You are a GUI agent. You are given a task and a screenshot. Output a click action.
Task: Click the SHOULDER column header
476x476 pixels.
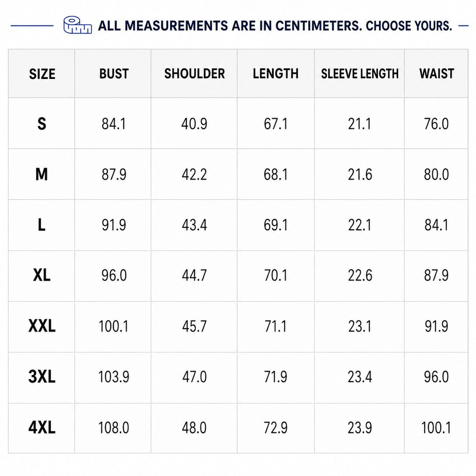point(194,74)
